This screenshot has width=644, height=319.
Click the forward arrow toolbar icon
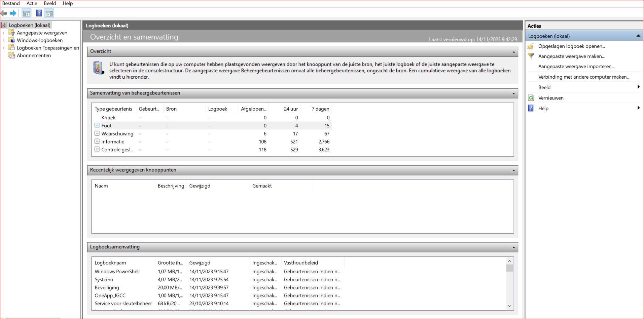pos(13,13)
